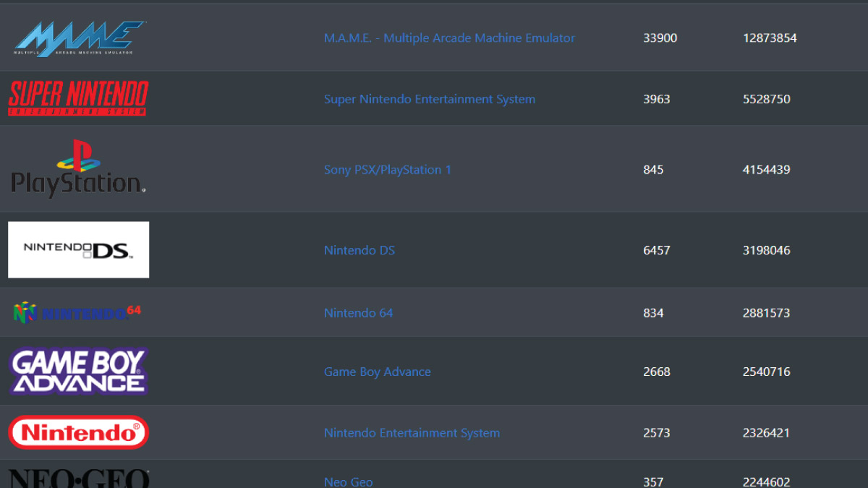Viewport: 868px width, 488px height.
Task: Select the value 6457 in Nintendo DS row
Action: pyautogui.click(x=657, y=250)
